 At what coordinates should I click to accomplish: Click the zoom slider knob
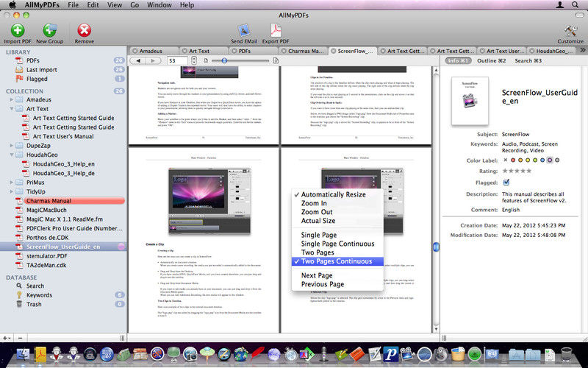click(224, 60)
